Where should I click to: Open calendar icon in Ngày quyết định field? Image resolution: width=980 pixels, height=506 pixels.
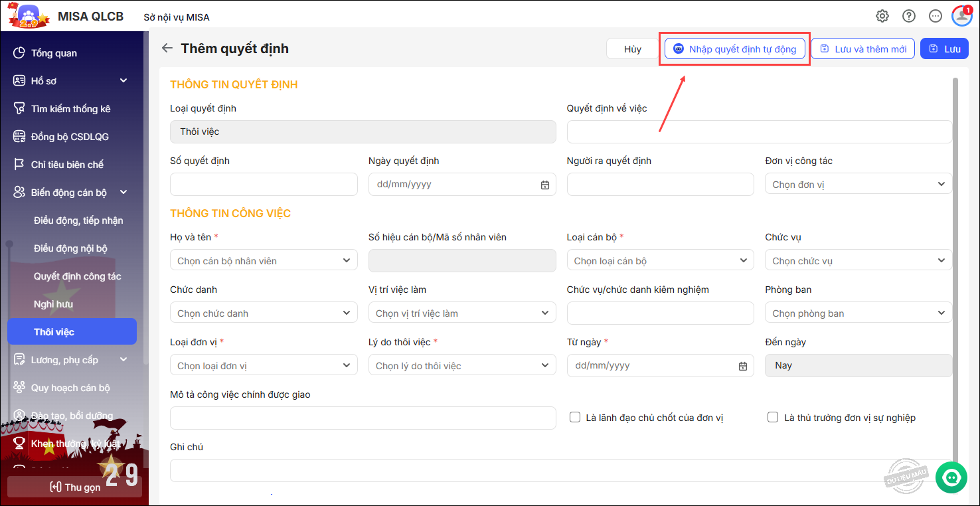tap(544, 185)
